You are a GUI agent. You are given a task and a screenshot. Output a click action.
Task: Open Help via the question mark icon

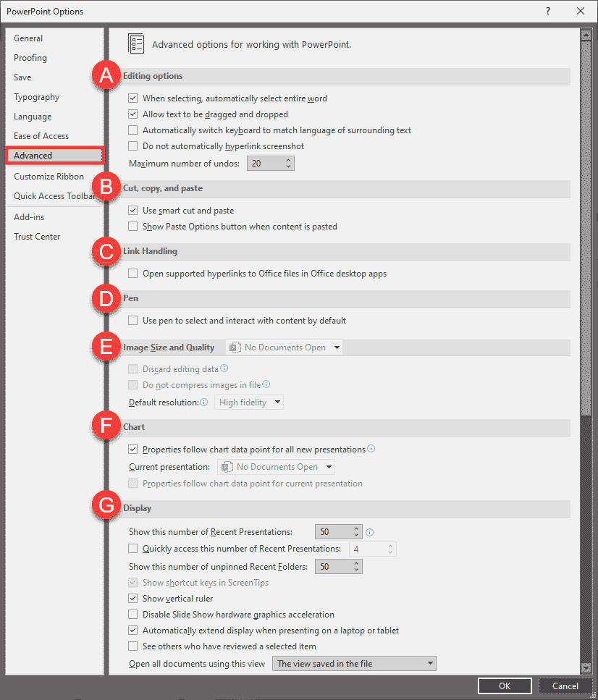(548, 12)
